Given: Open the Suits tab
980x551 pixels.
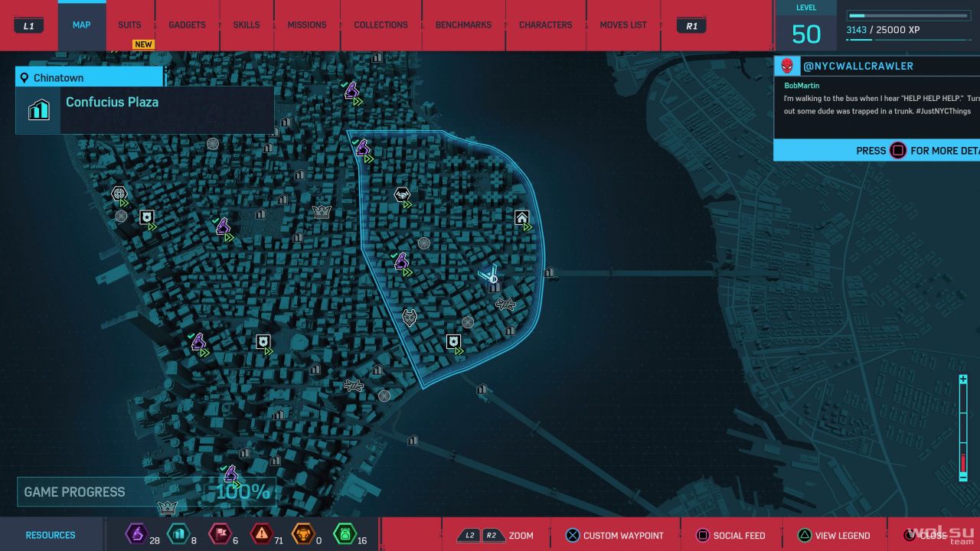Looking at the screenshot, I should 129,25.
